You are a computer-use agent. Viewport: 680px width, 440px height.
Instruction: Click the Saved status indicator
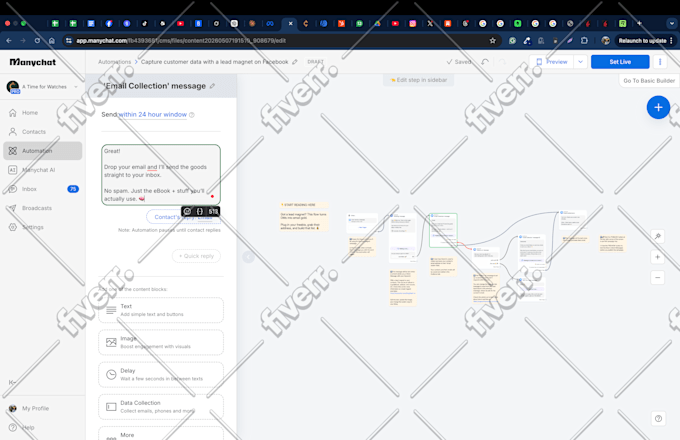click(459, 62)
